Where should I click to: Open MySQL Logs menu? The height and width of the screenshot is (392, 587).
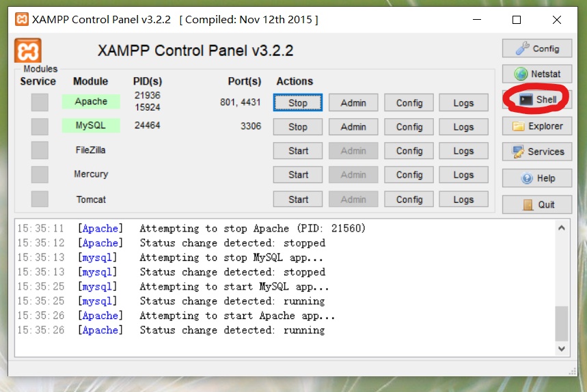(463, 127)
